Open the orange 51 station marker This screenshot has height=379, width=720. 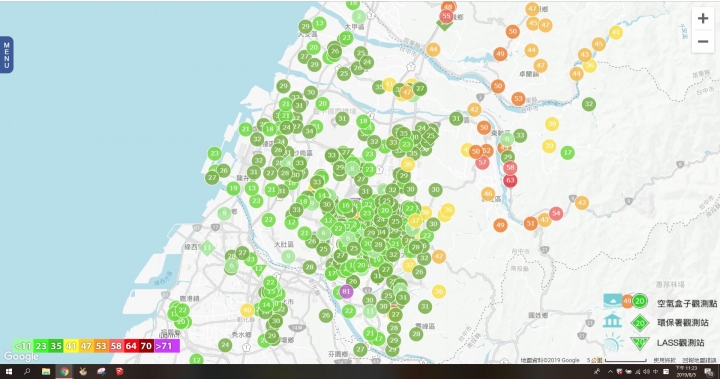tap(530, 223)
